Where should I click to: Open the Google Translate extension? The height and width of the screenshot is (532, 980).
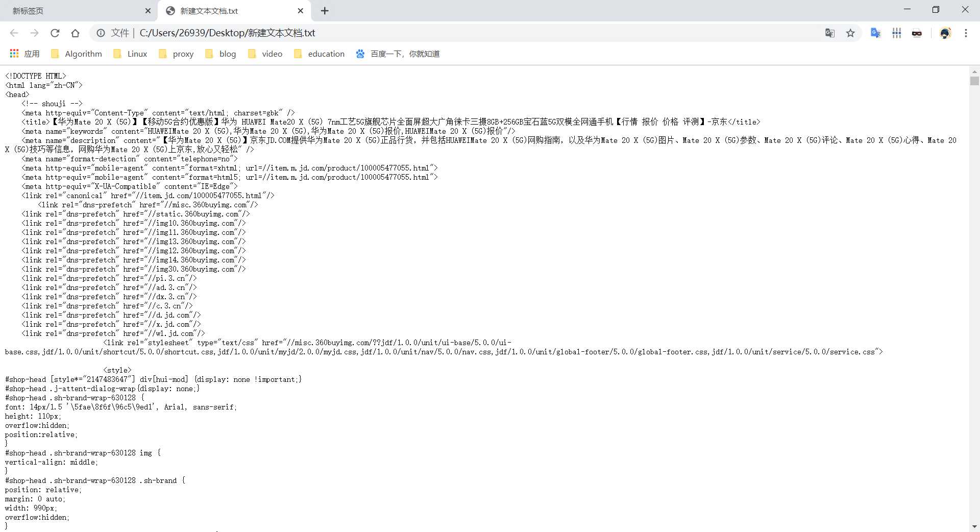(x=876, y=33)
